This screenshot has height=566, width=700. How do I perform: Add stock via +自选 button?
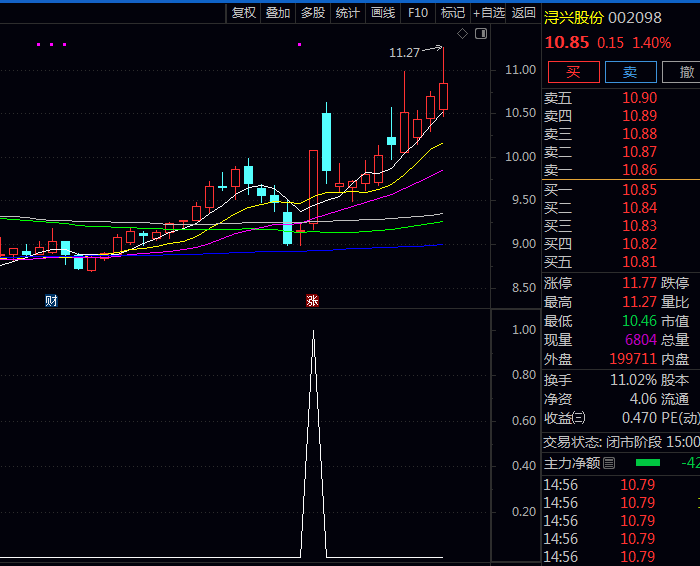[x=489, y=13]
